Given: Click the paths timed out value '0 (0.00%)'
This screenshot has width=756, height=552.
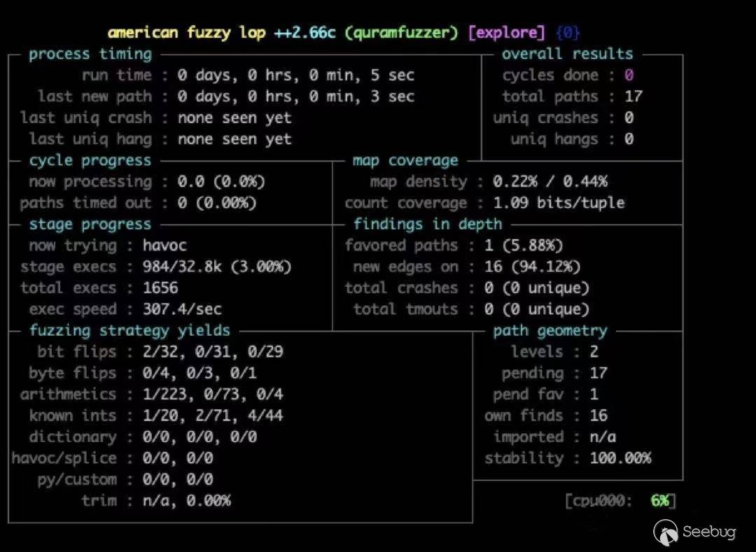Looking at the screenshot, I should (x=216, y=203).
